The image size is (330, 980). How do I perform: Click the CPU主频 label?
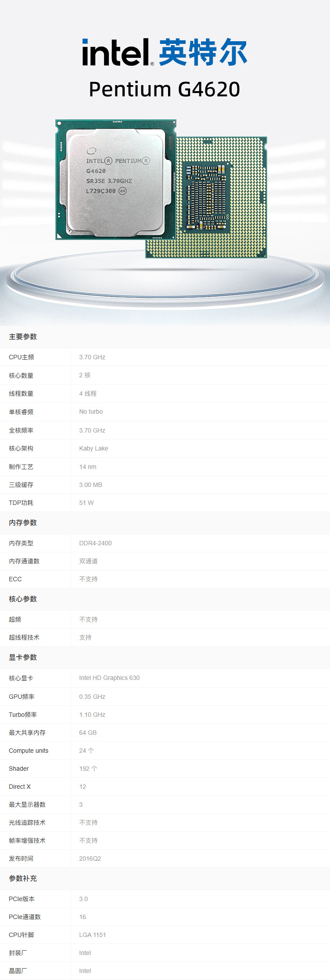(22, 357)
